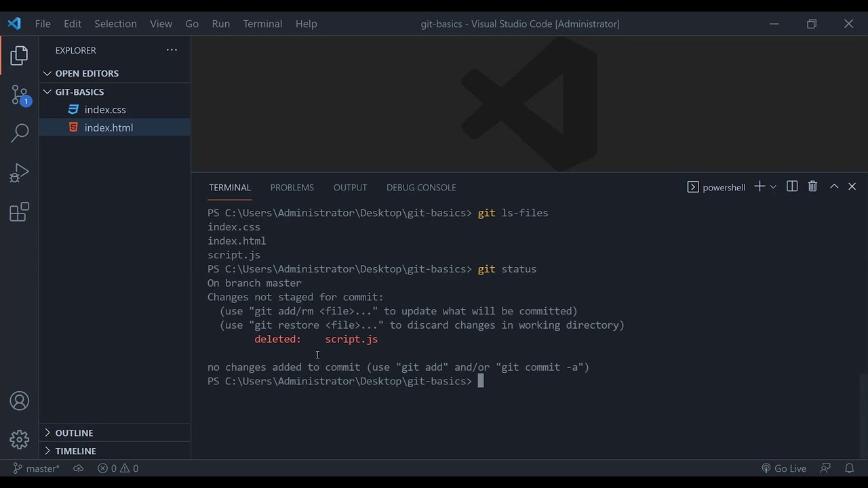The height and width of the screenshot is (488, 868).
Task: Switch to the Problems tab
Action: coord(292,188)
